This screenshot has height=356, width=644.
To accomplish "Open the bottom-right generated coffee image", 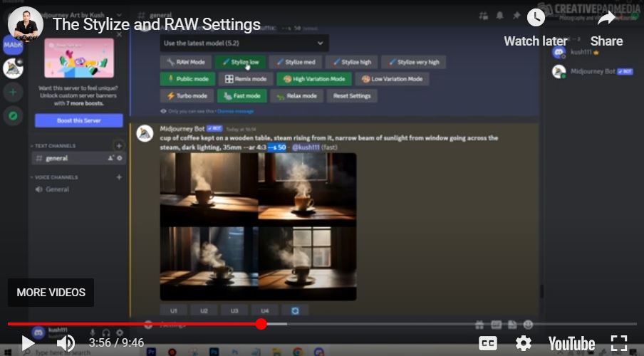I will tap(307, 263).
